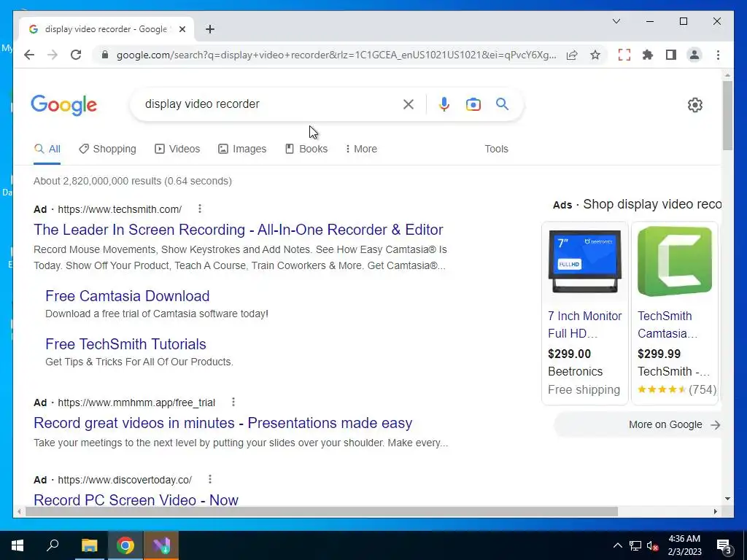Click the Camtasia green logo product image
The width and height of the screenshot is (747, 560).
[x=675, y=262]
